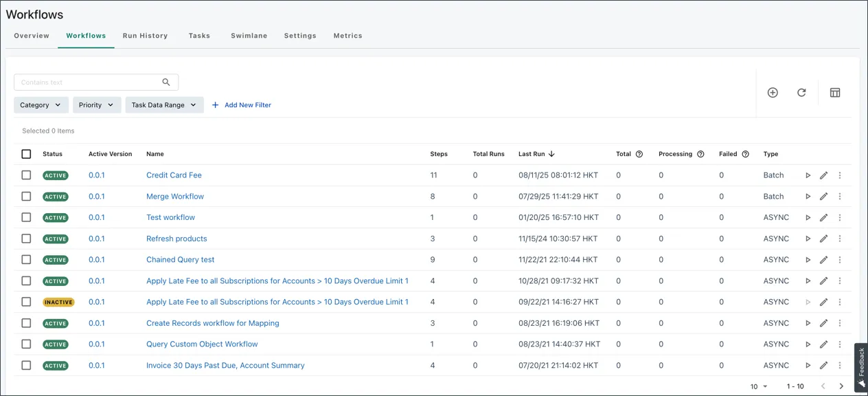Check the Credit Card Fee row checkbox
Viewport: 868px width, 396px height.
(26, 175)
